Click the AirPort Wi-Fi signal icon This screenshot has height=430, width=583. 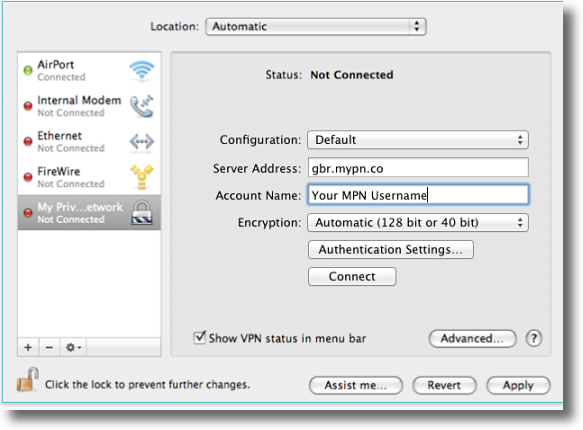[x=142, y=71]
